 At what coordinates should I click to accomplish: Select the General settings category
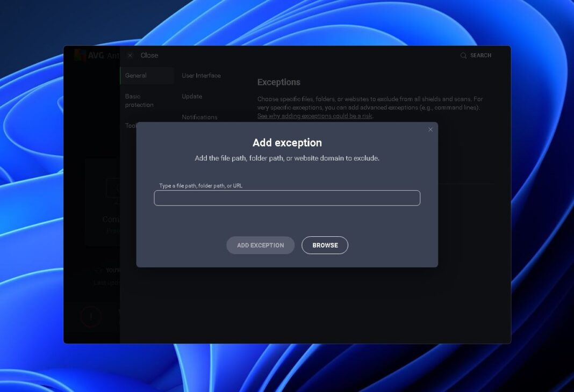(135, 76)
